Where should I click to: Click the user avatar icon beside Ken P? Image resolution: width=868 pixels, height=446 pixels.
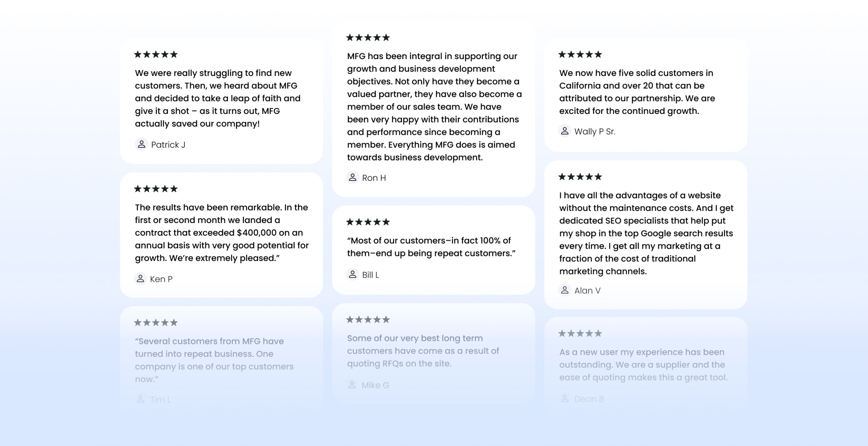pyautogui.click(x=140, y=279)
